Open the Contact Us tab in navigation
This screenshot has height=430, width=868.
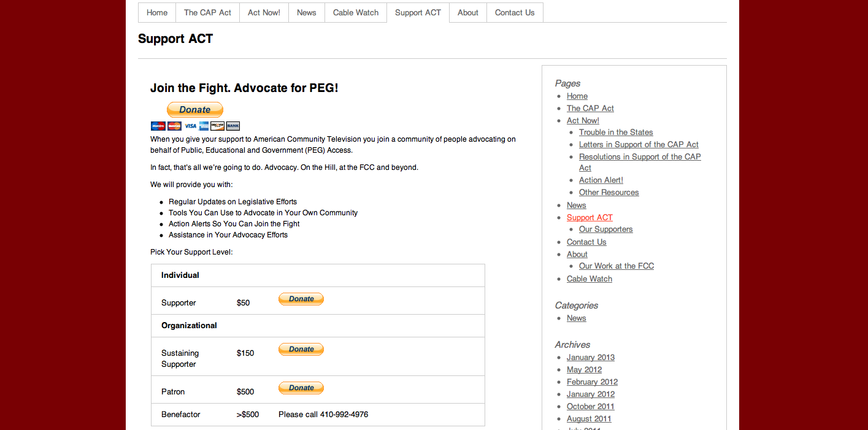click(515, 12)
